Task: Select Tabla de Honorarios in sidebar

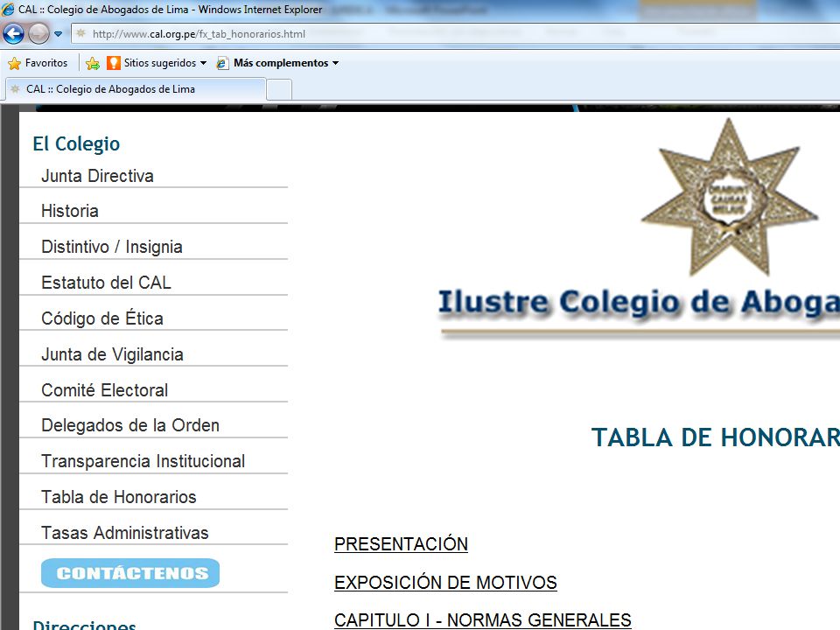Action: [x=119, y=497]
